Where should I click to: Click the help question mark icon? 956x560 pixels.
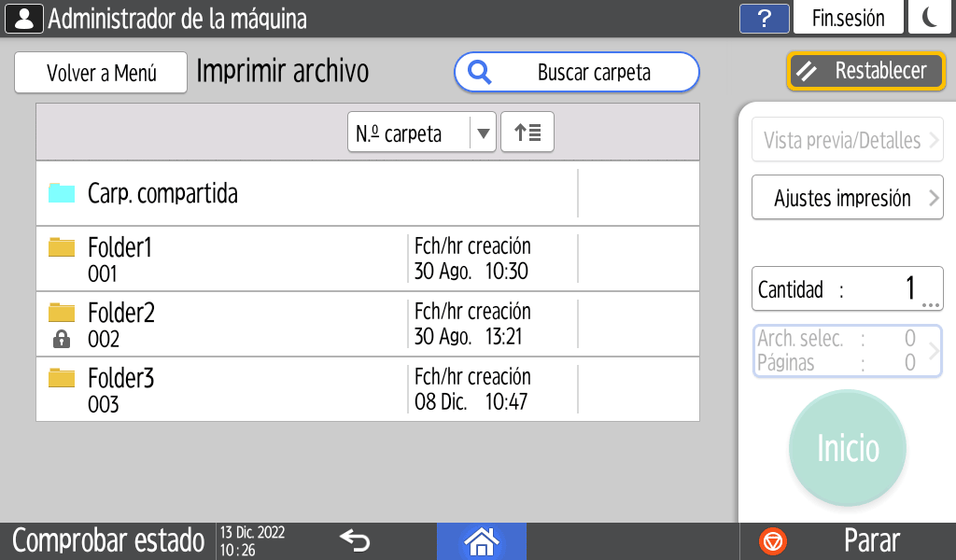[x=764, y=19]
